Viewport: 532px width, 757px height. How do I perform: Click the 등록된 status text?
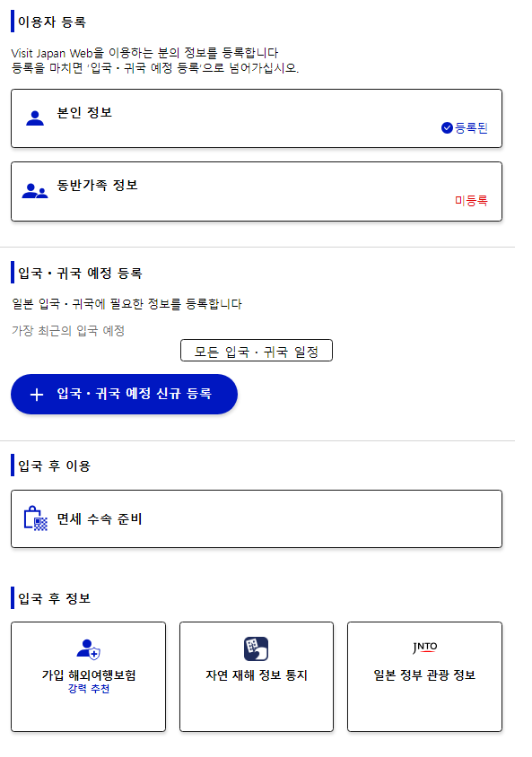coord(472,127)
